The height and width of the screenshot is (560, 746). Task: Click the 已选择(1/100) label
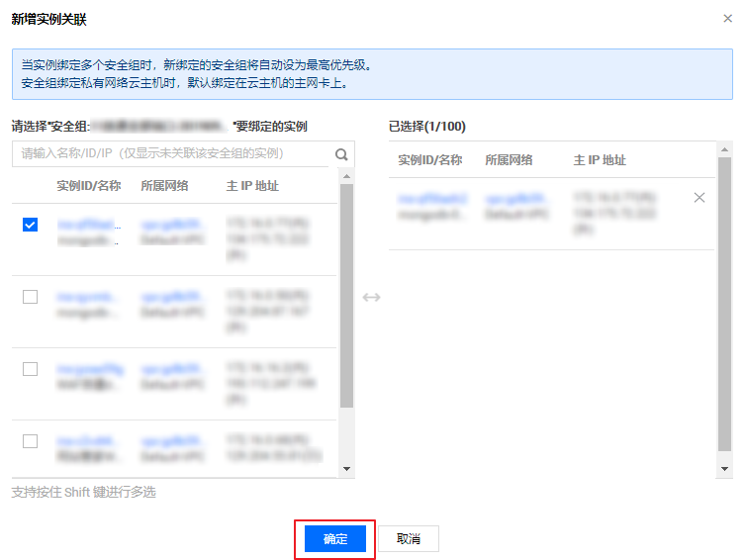click(427, 126)
